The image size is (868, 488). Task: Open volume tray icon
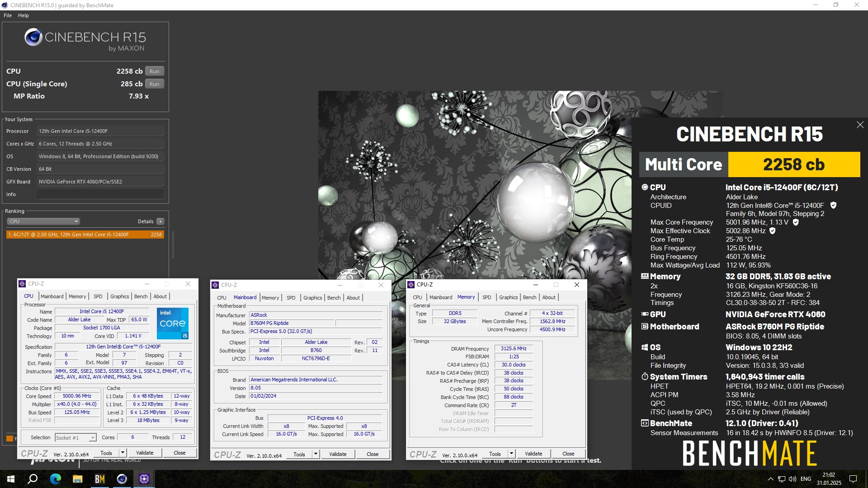coord(793,479)
